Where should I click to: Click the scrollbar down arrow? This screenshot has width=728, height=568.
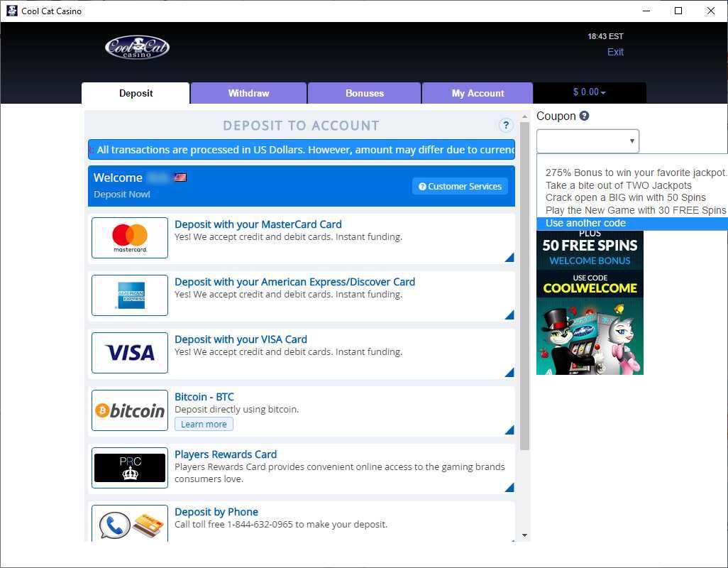(524, 535)
